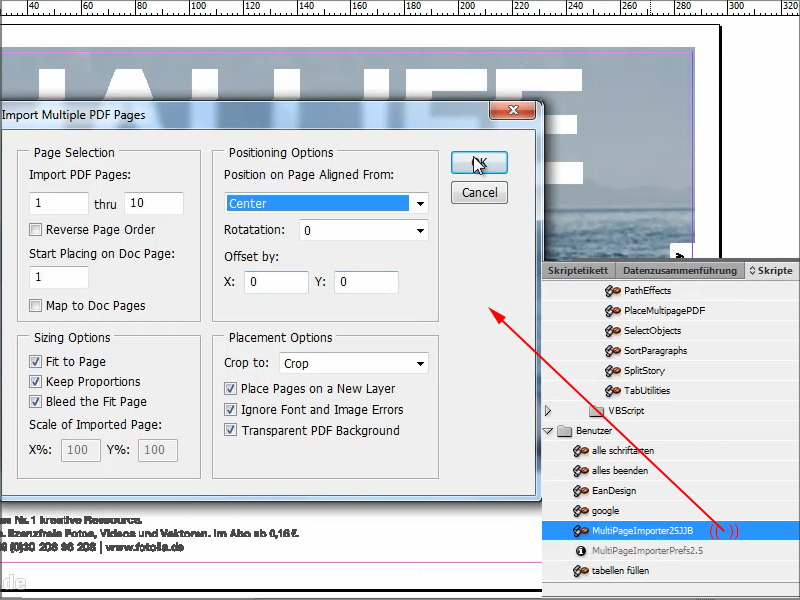800x600 pixels.
Task: Expand the VBScript folder
Action: click(548, 410)
